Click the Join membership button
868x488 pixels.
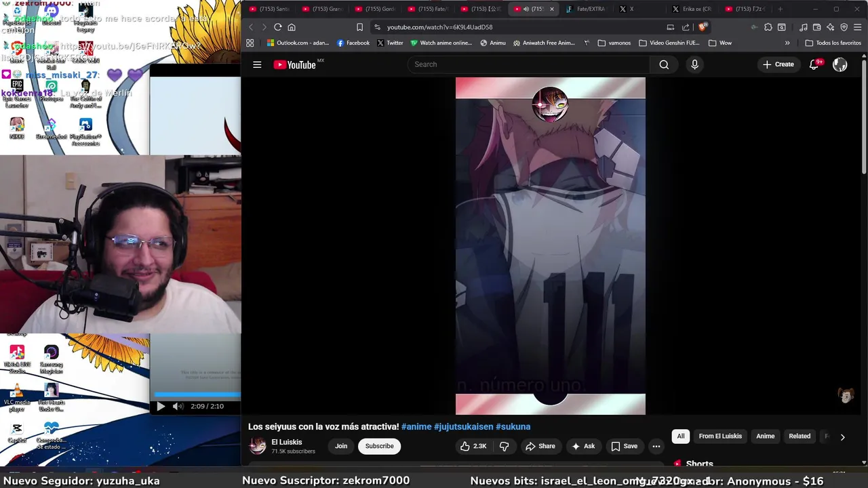tap(341, 446)
